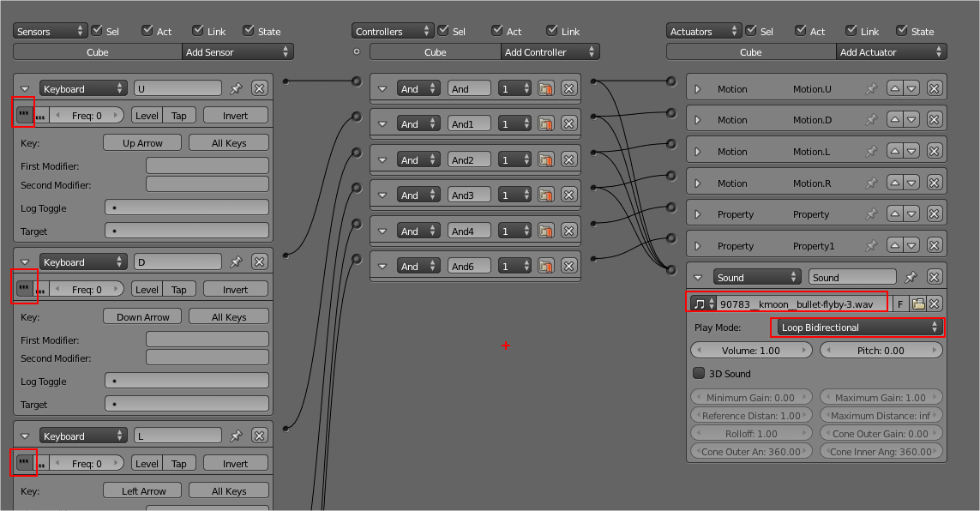Unlink the bullet-flyby sound datablock

coord(935,304)
